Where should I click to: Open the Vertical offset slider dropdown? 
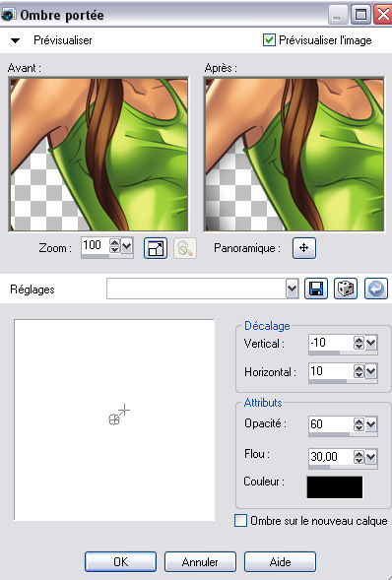pos(371,343)
